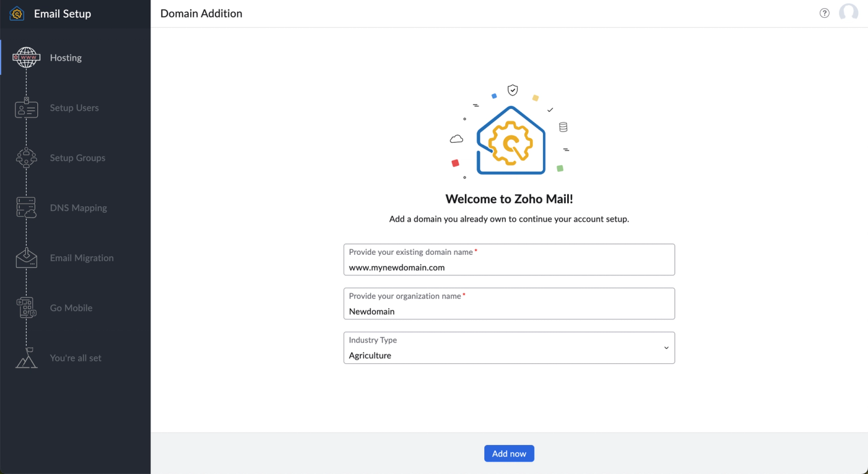Click the Email Migration envelope icon
Image resolution: width=868 pixels, height=474 pixels.
[x=26, y=258]
